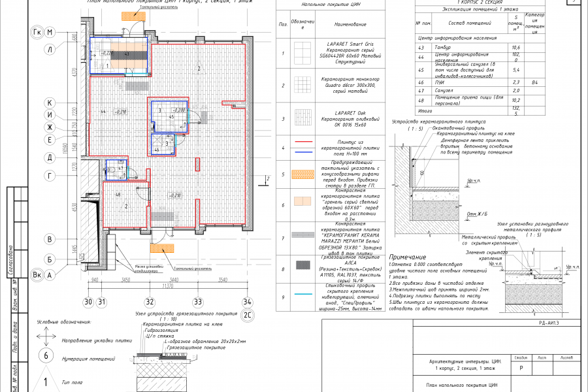Select axis bubble Е
The width and height of the screenshot is (588, 392).
[50, 140]
